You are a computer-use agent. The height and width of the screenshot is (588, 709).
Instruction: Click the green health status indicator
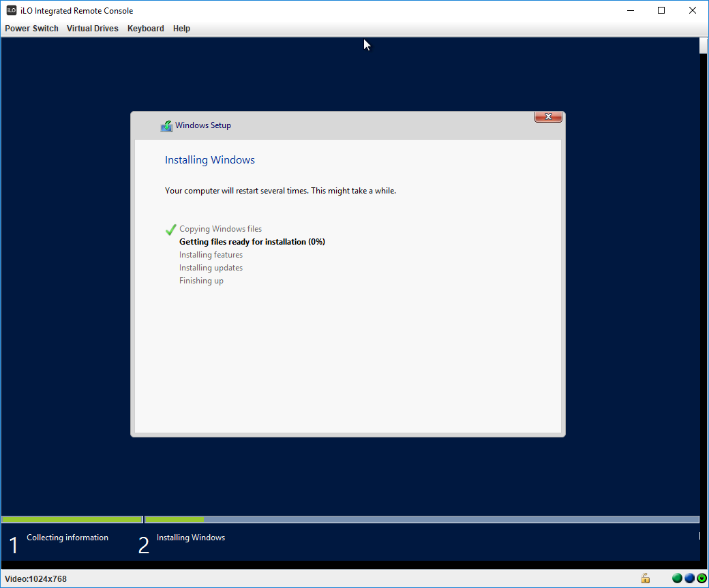point(677,578)
